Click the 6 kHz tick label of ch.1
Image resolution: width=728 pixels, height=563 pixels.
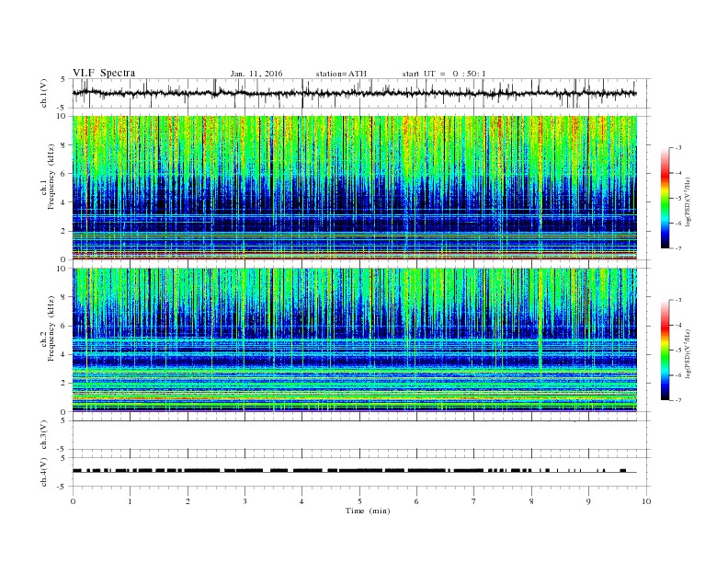tap(63, 174)
